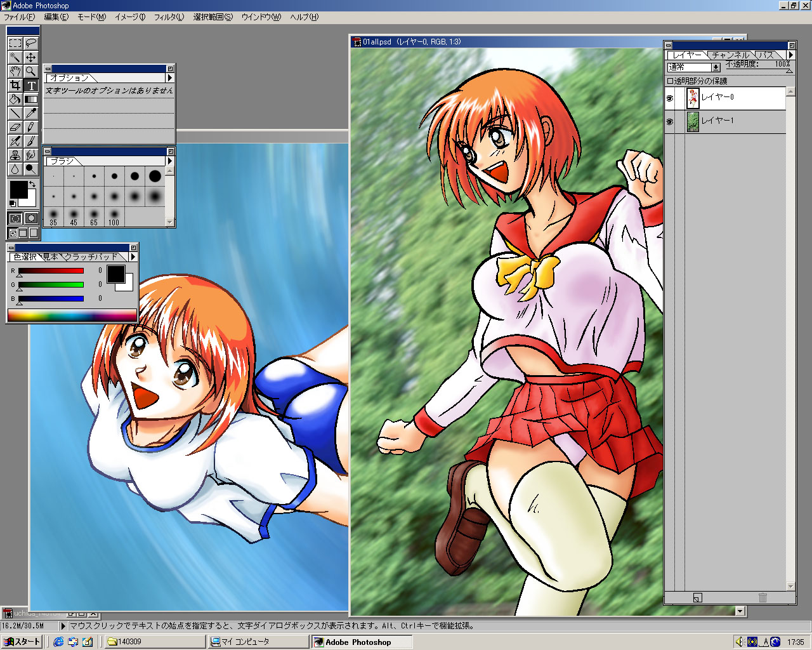Click the red R color slider
This screenshot has width=812, height=650.
(x=51, y=271)
